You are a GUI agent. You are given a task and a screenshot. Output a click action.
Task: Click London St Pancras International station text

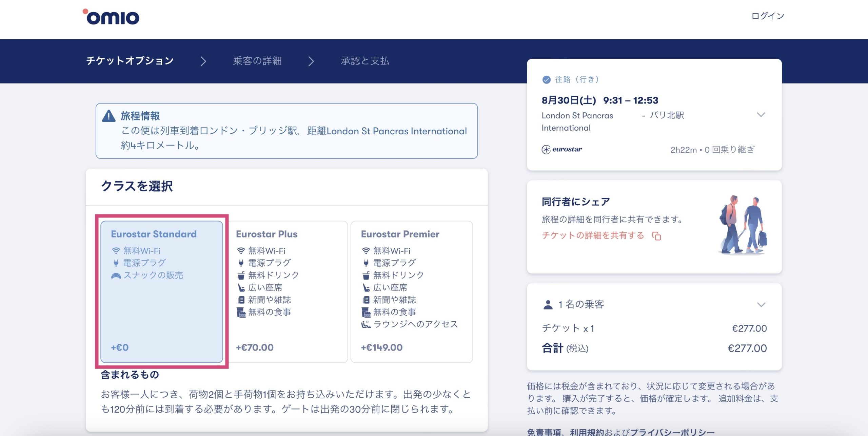(x=577, y=121)
